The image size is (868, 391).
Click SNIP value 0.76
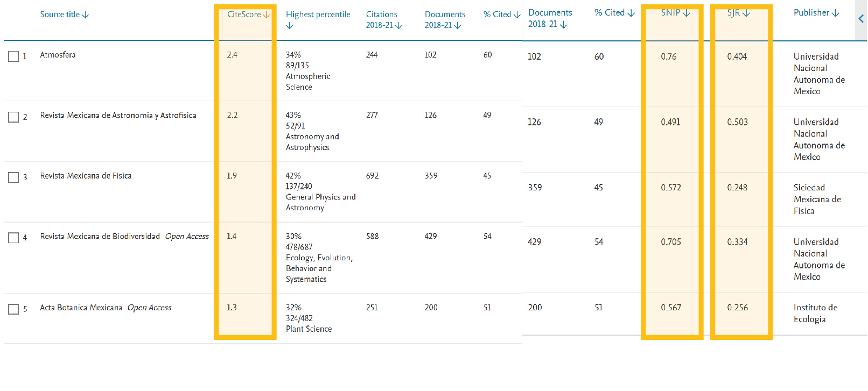[669, 56]
